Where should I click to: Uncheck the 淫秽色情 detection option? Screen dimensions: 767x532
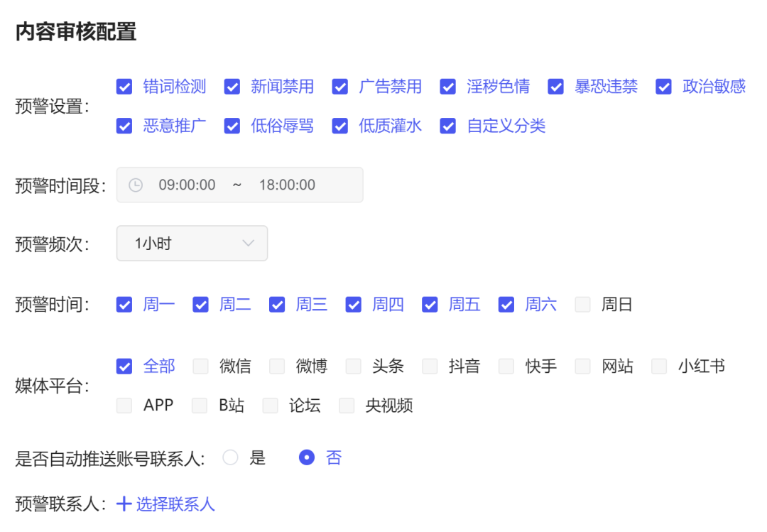pyautogui.click(x=448, y=87)
